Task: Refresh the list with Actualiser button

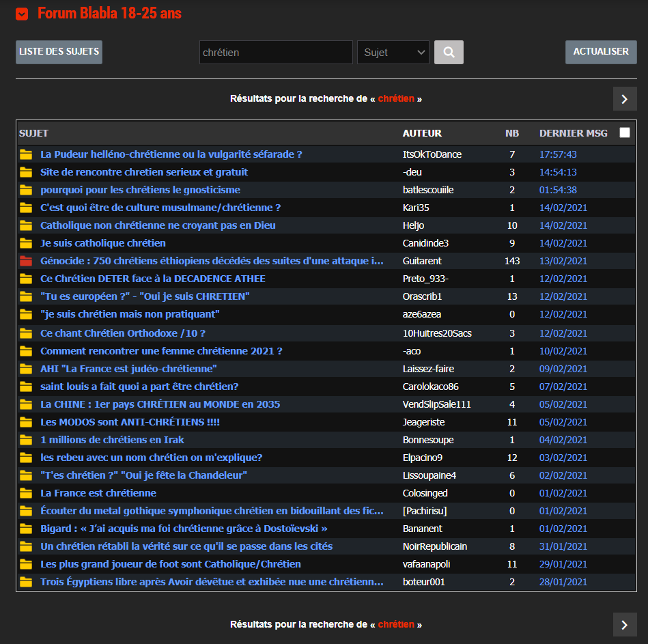Action: (601, 52)
